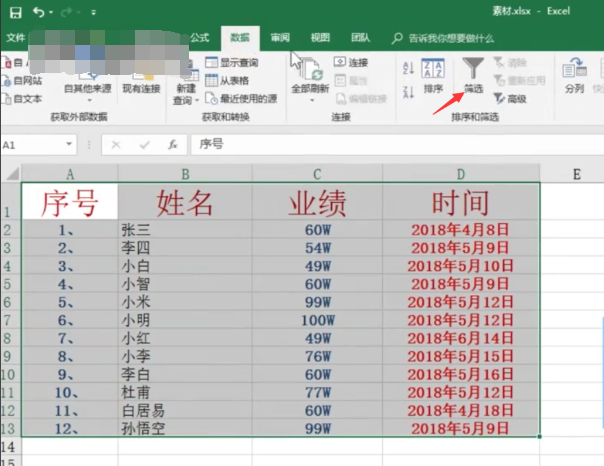Open the From Other Sources (自其他来源) dropdown
This screenshot has height=466, width=604.
pos(90,88)
